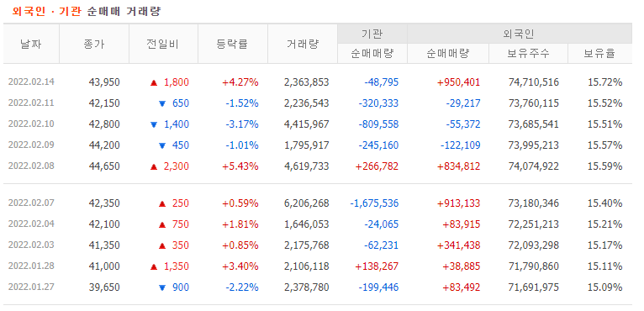Click the date 2022.02.09
The height and width of the screenshot is (311, 644).
[x=31, y=145]
